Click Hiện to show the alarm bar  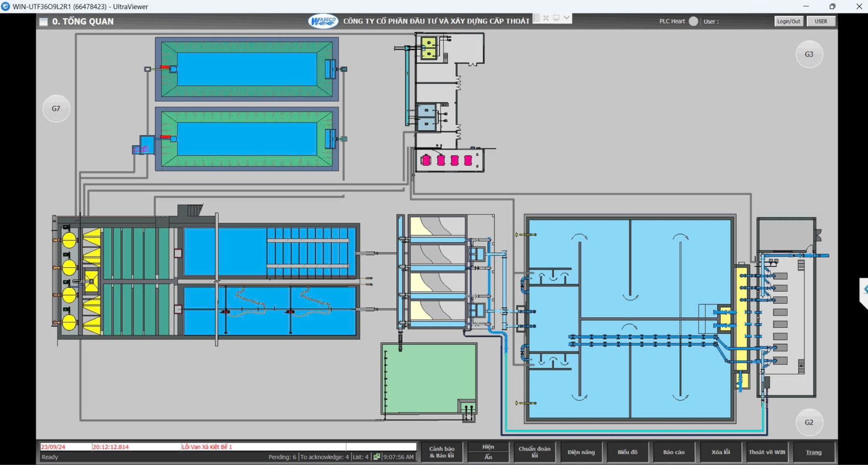488,447
